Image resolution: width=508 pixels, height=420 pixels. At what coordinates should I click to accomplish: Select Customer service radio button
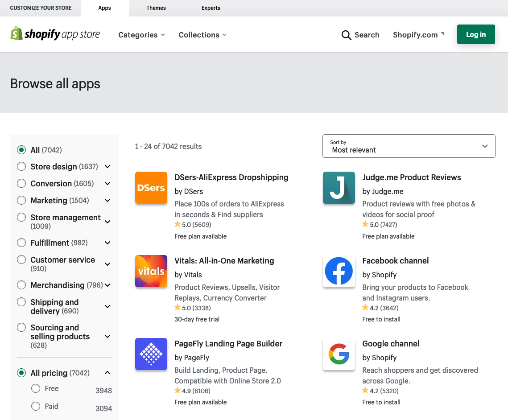point(21,259)
